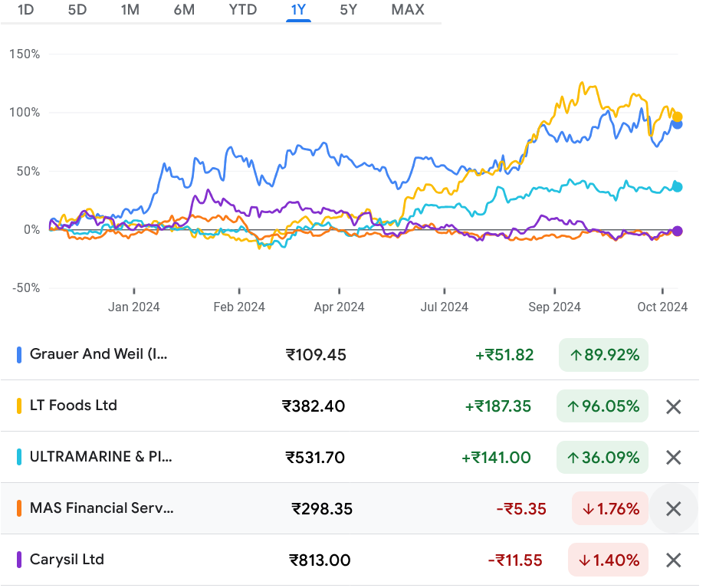Remove Carysil Ltd from comparison
This screenshot has height=588, width=706.
coord(673,560)
